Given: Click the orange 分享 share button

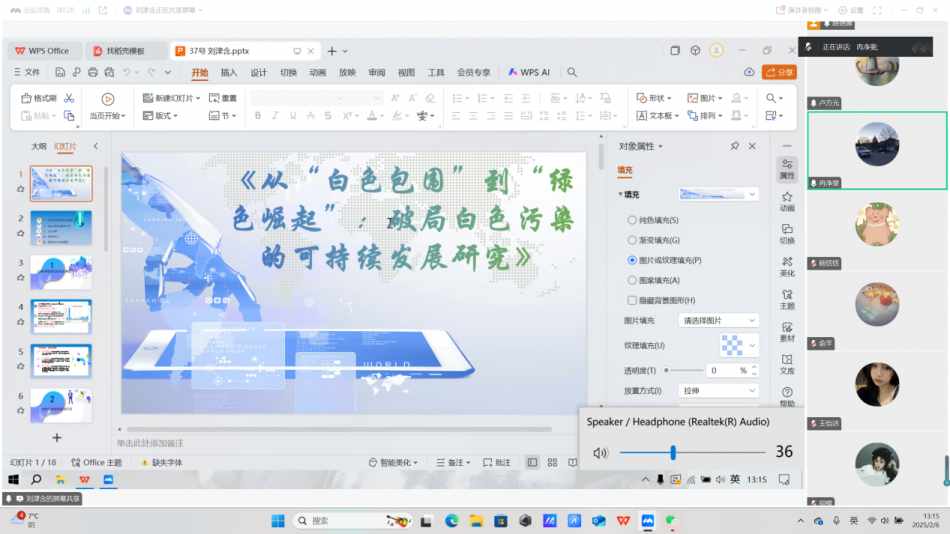Looking at the screenshot, I should tap(779, 72).
